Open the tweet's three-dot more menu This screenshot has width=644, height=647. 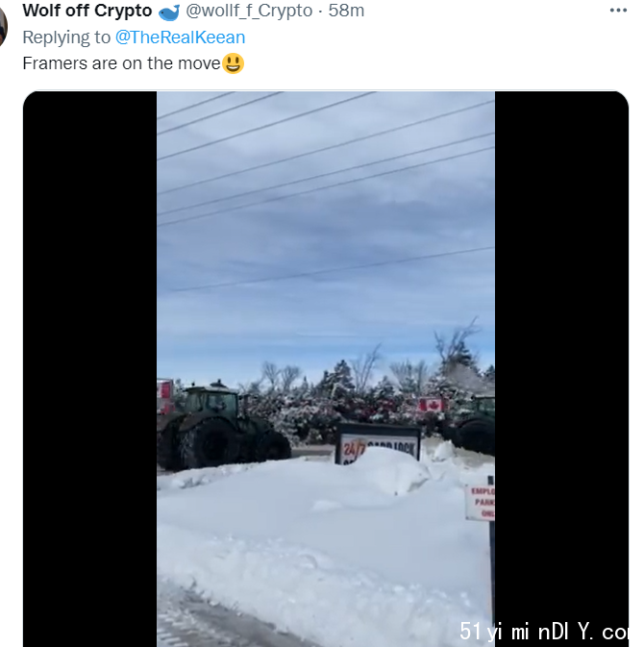(x=618, y=11)
